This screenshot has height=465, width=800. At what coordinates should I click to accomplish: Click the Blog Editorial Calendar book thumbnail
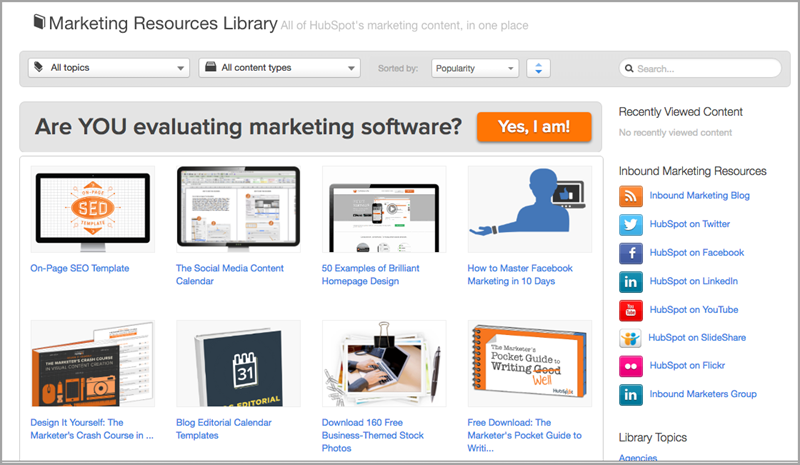point(238,363)
